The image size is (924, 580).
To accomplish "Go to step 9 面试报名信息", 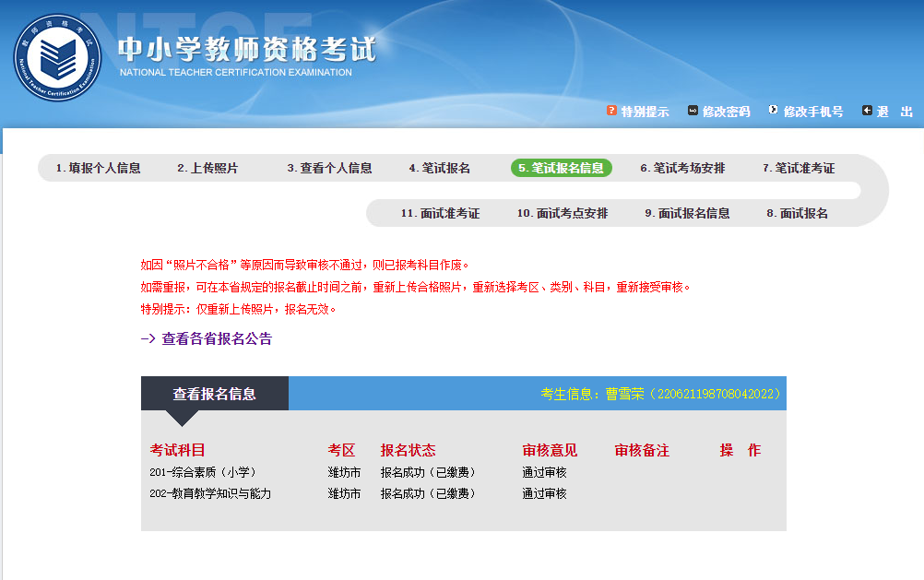I will point(687,213).
